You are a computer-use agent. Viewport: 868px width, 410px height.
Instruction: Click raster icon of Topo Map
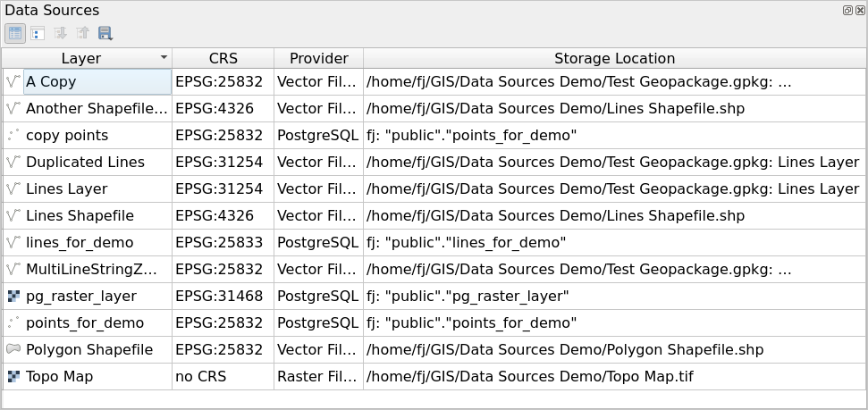pos(13,376)
